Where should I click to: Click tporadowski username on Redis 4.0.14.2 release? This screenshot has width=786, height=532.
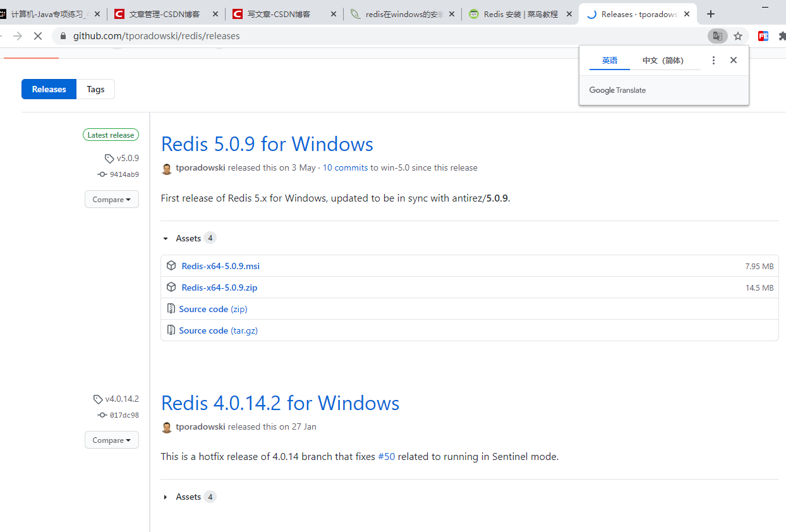point(200,427)
